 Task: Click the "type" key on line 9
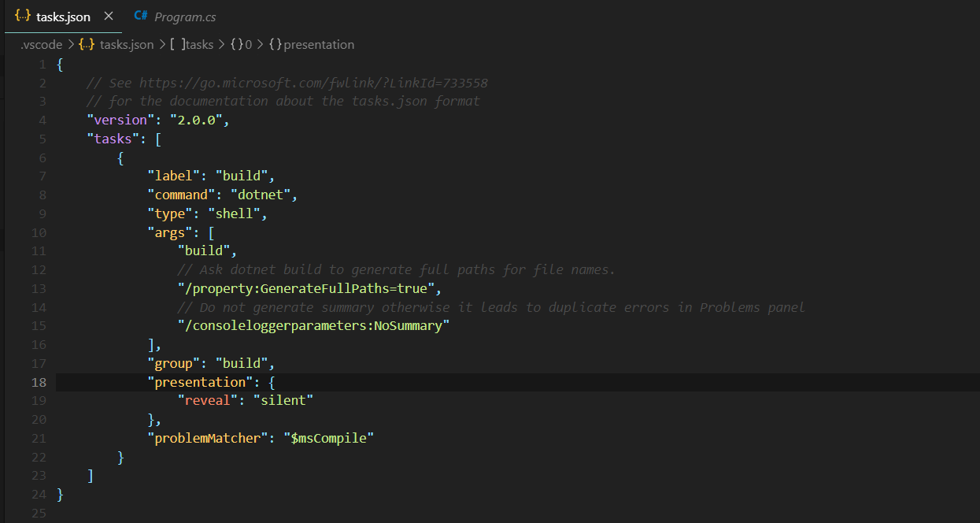tap(171, 214)
